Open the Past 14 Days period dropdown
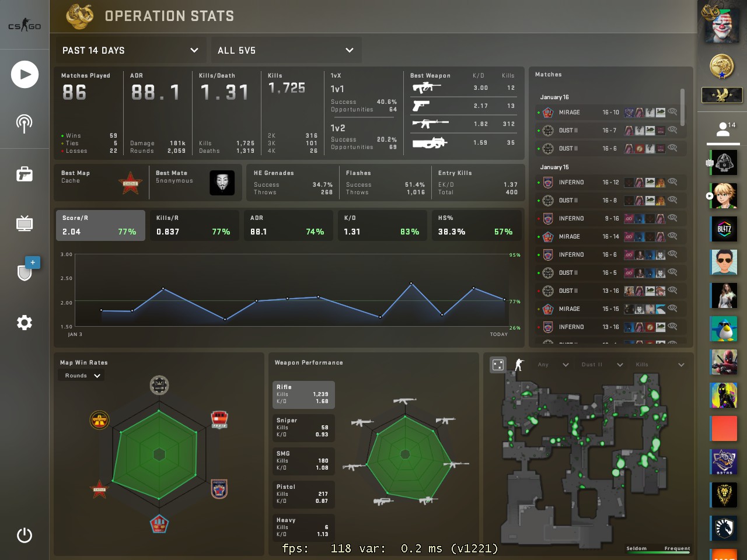Screen dimensions: 747x560 [131, 50]
